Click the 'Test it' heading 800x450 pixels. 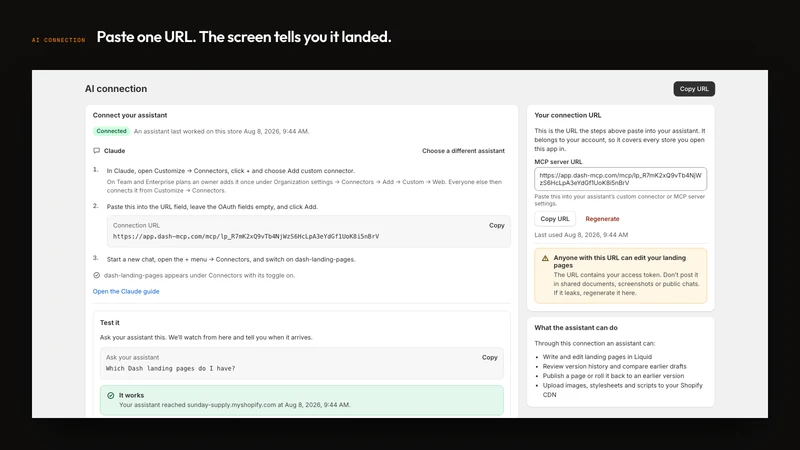(x=110, y=323)
